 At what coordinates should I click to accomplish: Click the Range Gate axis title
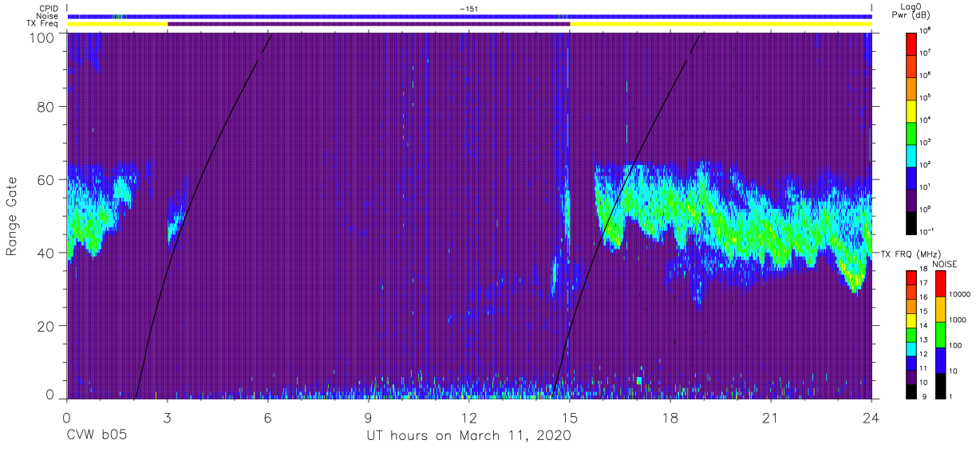pos(12,215)
